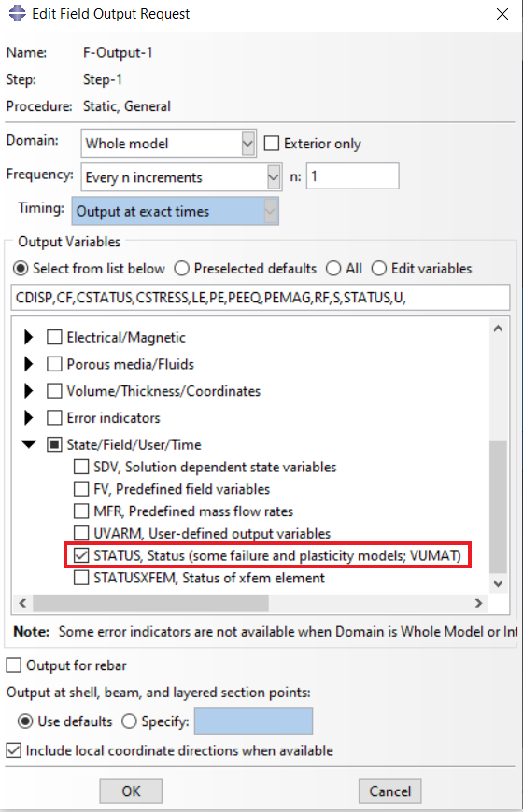Uncheck the STATUS output variable
Screen dimensions: 523x812
81,555
